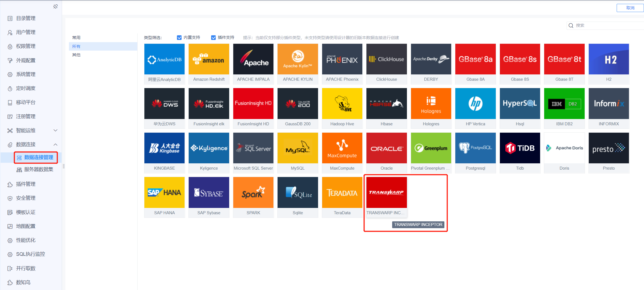This screenshot has height=290, width=644.
Task: Select the HP Vertica tile
Action: (476, 108)
